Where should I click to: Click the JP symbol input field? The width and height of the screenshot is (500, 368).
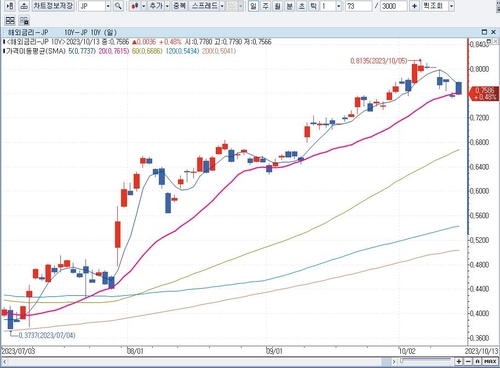tap(92, 6)
